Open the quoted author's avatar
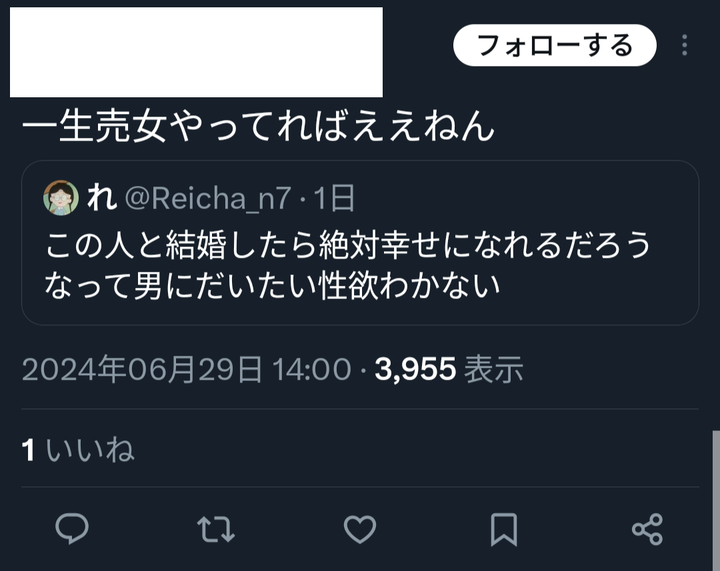Image resolution: width=720 pixels, height=571 pixels. (x=61, y=198)
